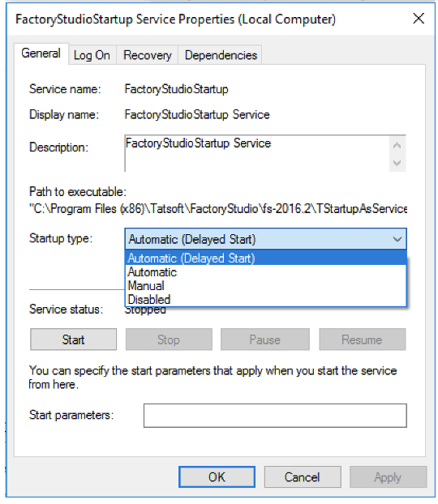Click the Pause service button
The height and width of the screenshot is (504, 438).
click(265, 340)
